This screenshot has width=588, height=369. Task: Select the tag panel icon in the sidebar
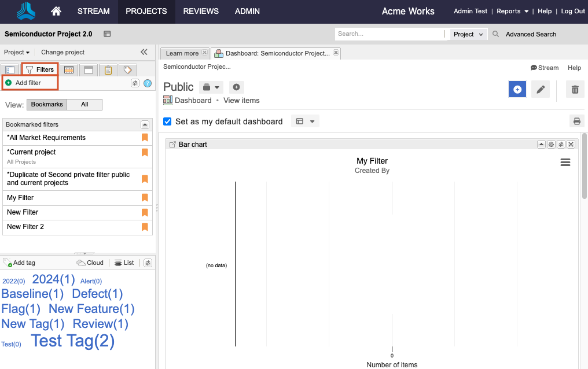point(128,69)
